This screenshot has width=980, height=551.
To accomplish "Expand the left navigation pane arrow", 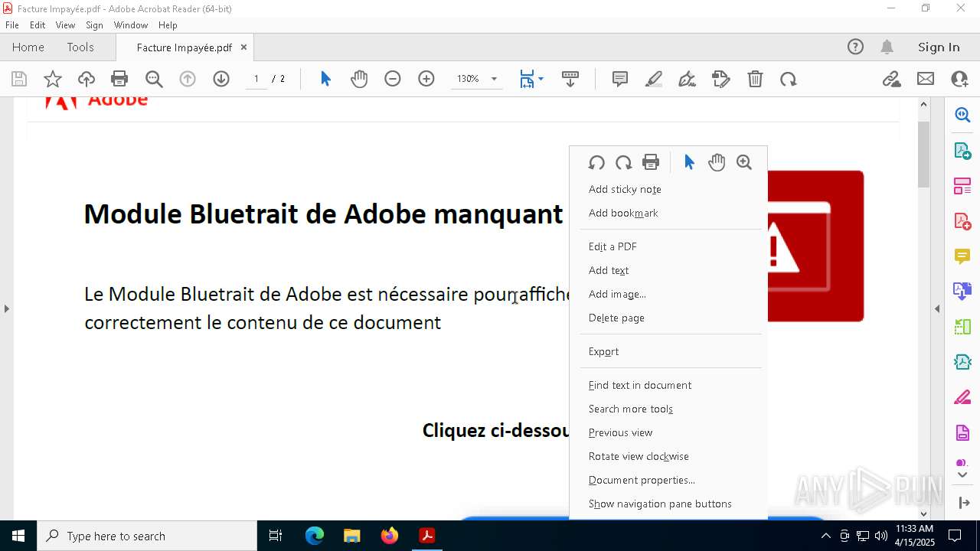I will (x=7, y=308).
